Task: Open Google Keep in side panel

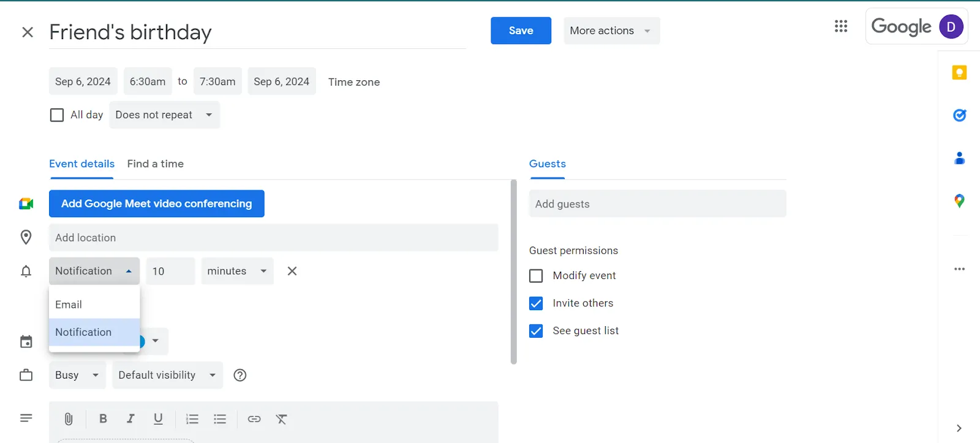Action: pos(959,73)
